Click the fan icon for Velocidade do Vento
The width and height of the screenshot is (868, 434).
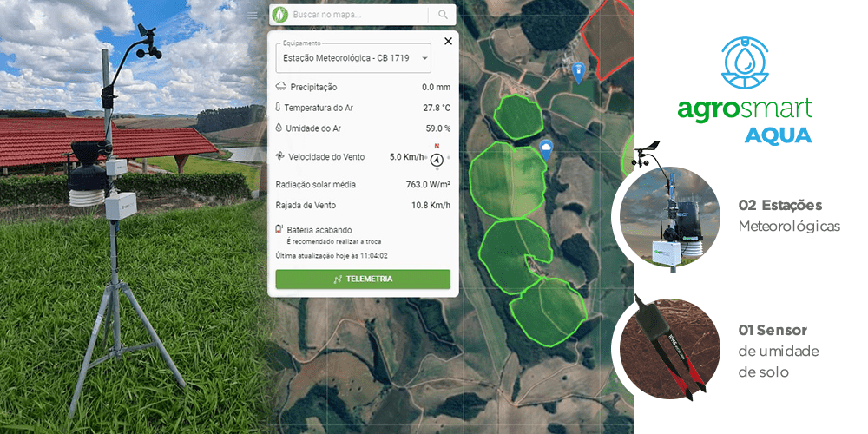click(280, 156)
